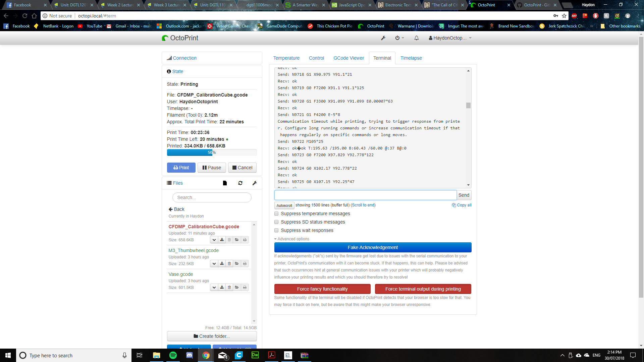The width and height of the screenshot is (644, 362).
Task: Click inside the terminal command input field
Action: click(x=365, y=195)
